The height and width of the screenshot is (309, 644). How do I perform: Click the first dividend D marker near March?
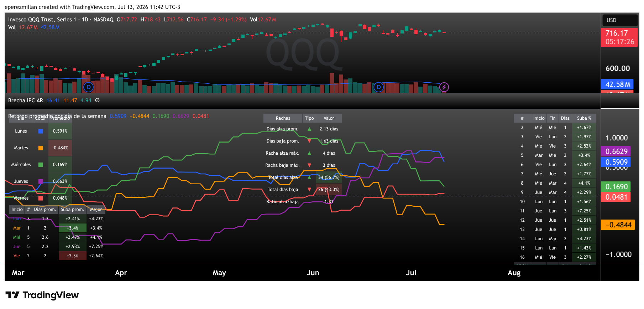88,87
